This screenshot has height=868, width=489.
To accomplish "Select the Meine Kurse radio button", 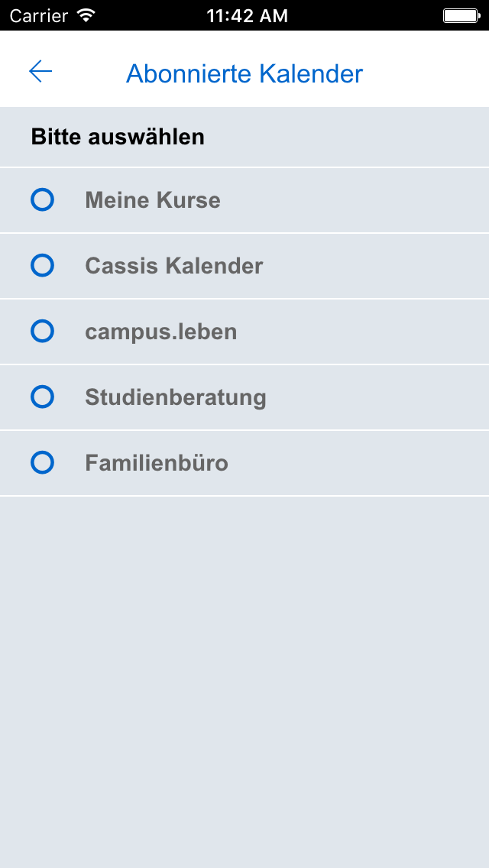I will tap(42, 200).
